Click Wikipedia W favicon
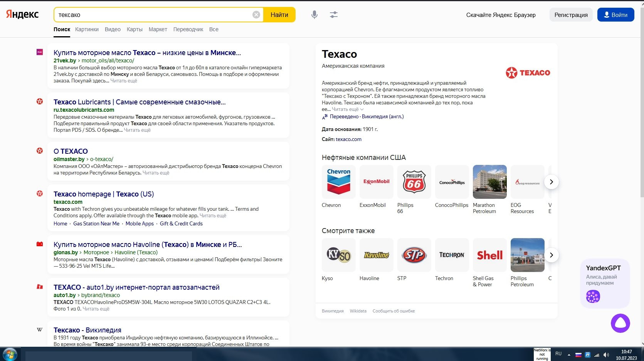Image resolution: width=644 pixels, height=361 pixels. [40, 329]
